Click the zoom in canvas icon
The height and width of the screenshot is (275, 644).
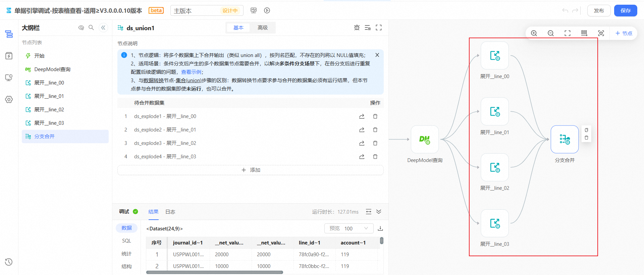point(534,33)
